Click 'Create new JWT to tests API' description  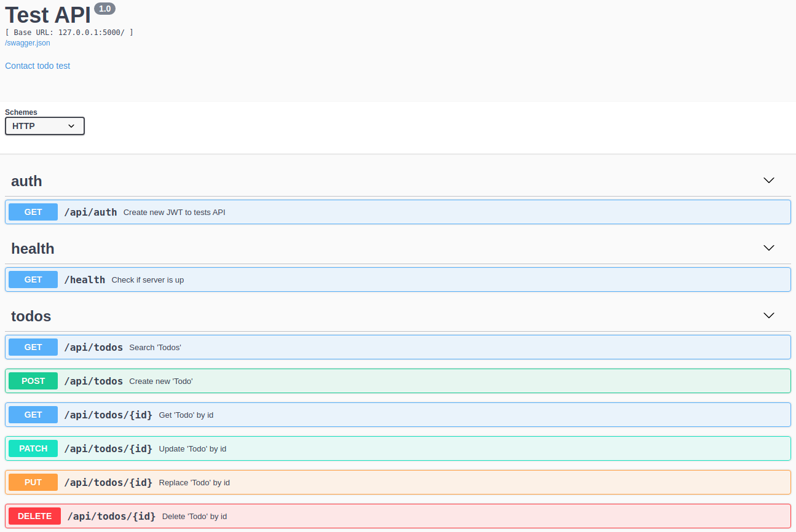175,213
